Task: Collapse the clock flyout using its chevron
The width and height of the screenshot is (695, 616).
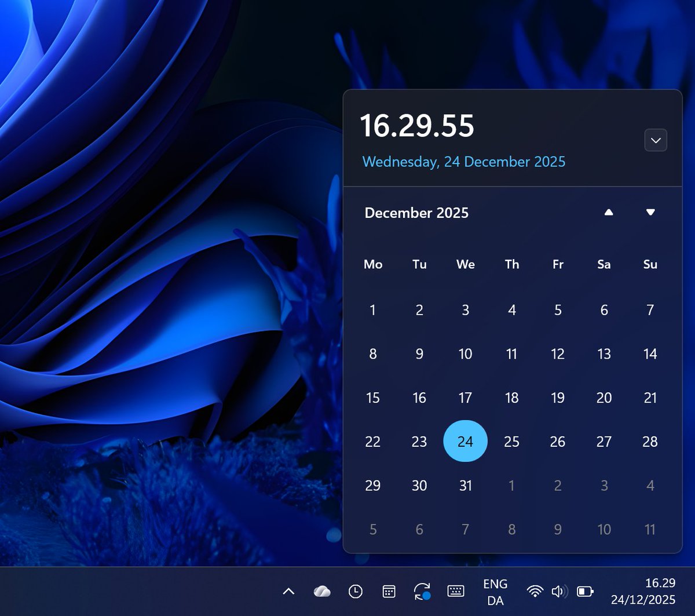Action: [x=655, y=140]
